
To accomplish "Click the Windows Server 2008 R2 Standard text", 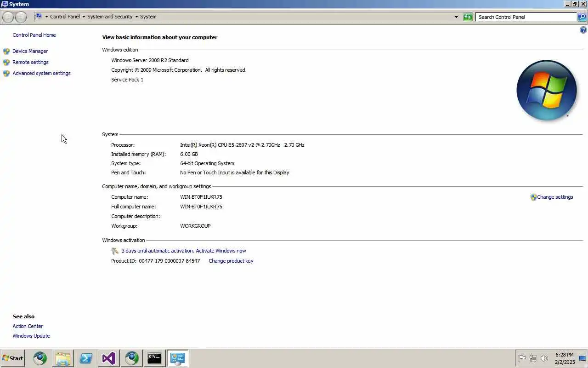I will click(150, 60).
